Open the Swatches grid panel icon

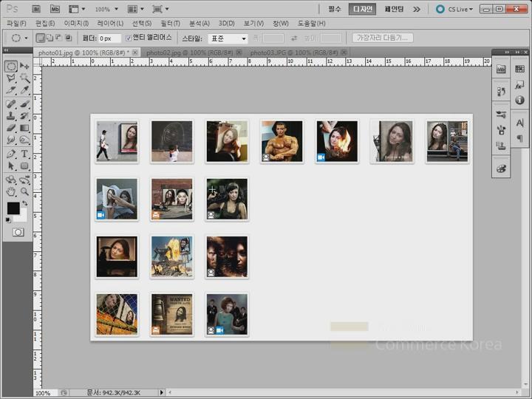click(x=519, y=69)
